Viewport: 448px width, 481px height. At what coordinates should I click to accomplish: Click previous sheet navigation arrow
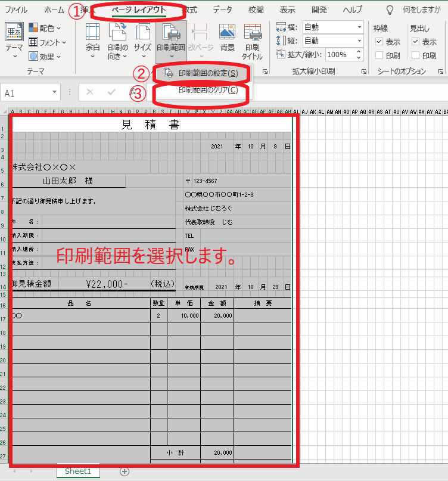[14, 471]
